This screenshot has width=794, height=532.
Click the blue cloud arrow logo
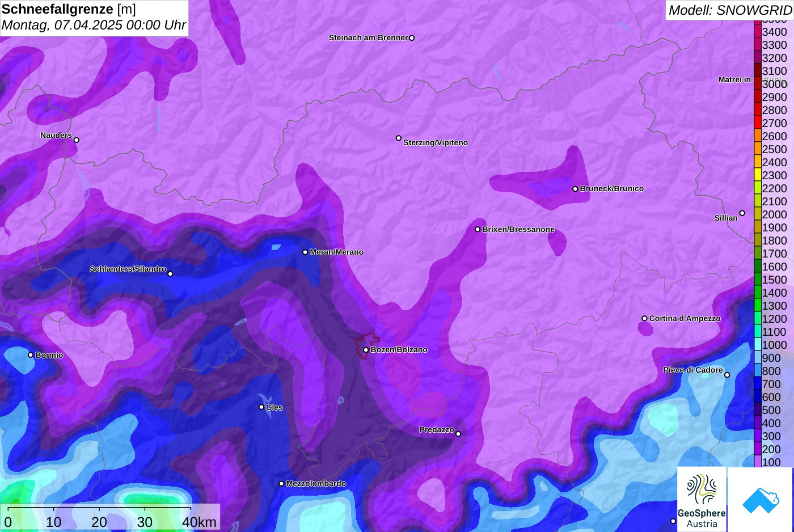(761, 500)
